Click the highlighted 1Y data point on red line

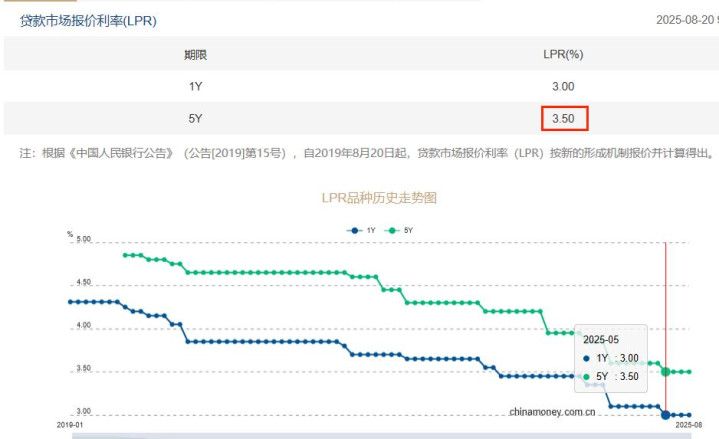(665, 415)
